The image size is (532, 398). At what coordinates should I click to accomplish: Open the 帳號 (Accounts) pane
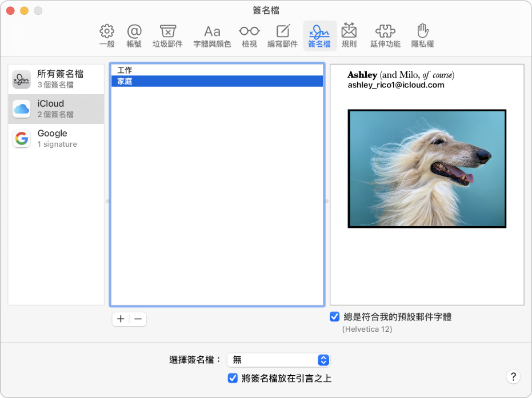click(134, 35)
